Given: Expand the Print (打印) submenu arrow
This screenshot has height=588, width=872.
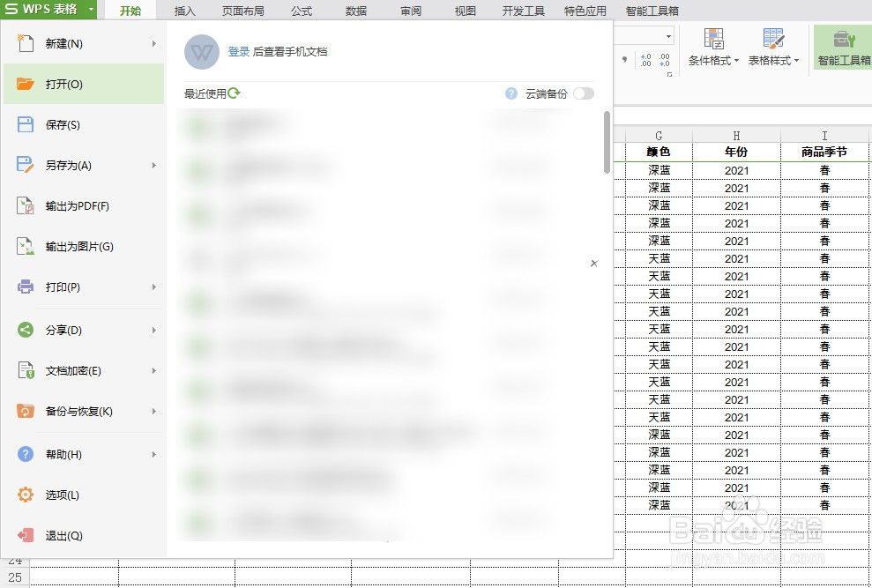Looking at the screenshot, I should point(154,287).
